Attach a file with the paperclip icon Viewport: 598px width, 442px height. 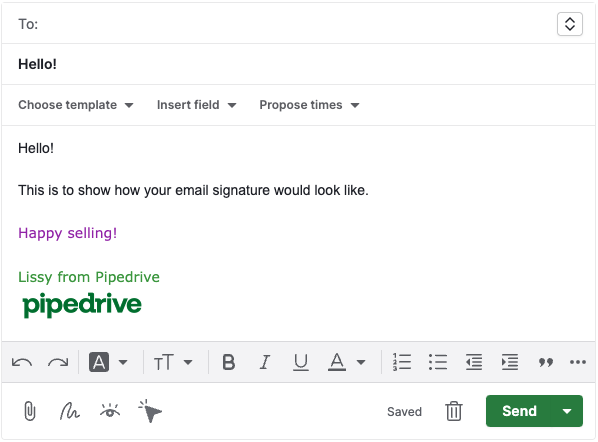tap(30, 411)
